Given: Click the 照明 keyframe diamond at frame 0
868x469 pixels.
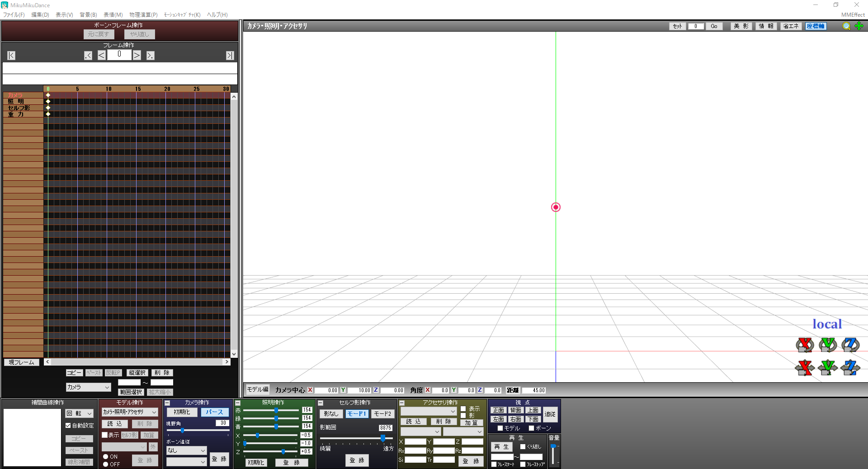Looking at the screenshot, I should click(x=48, y=102).
